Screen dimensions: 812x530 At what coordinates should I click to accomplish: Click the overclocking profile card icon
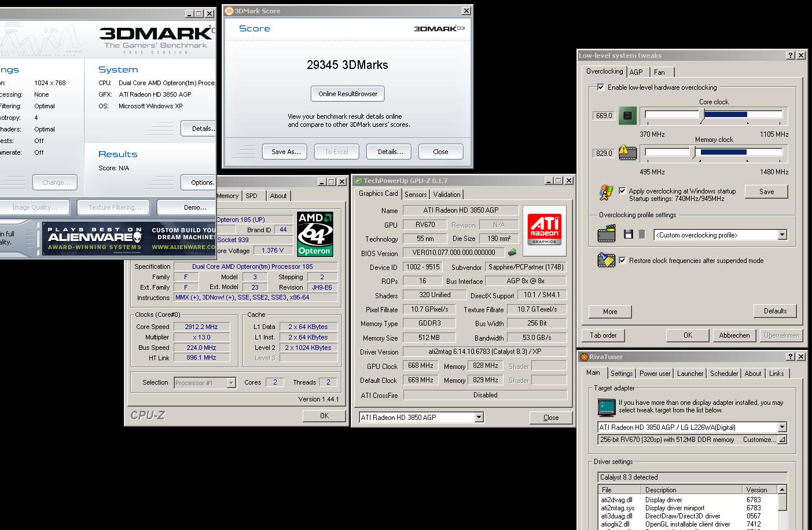pyautogui.click(x=607, y=235)
